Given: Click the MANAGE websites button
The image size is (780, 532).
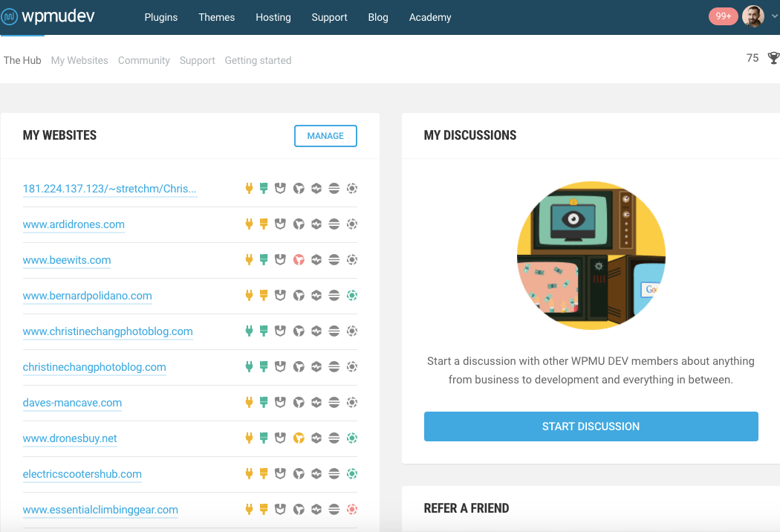Looking at the screenshot, I should [x=325, y=136].
